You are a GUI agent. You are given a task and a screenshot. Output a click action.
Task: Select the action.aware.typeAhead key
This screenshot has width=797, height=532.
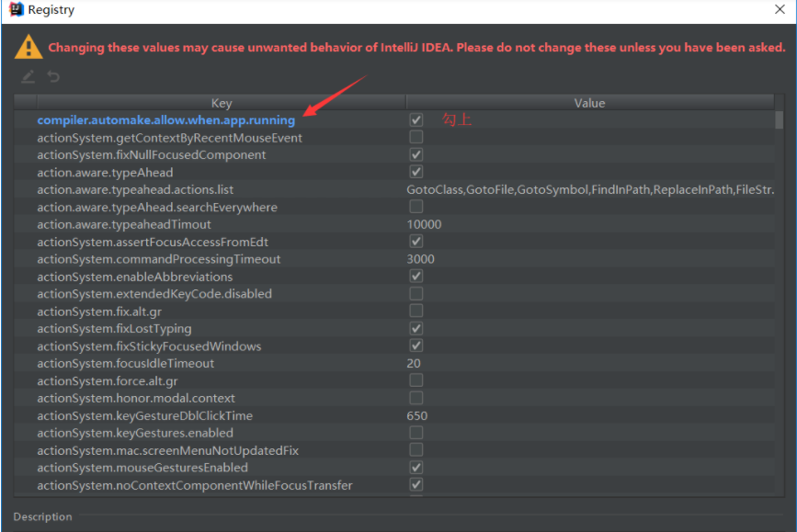[105, 172]
